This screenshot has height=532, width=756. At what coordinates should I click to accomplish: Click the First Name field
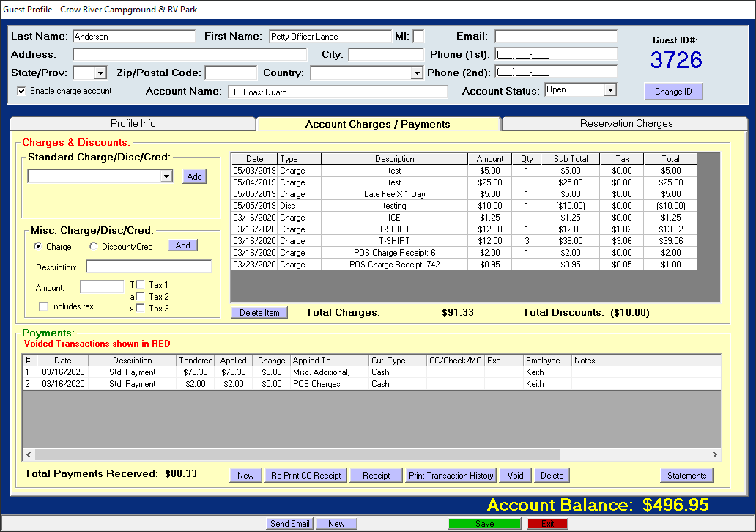pos(330,36)
